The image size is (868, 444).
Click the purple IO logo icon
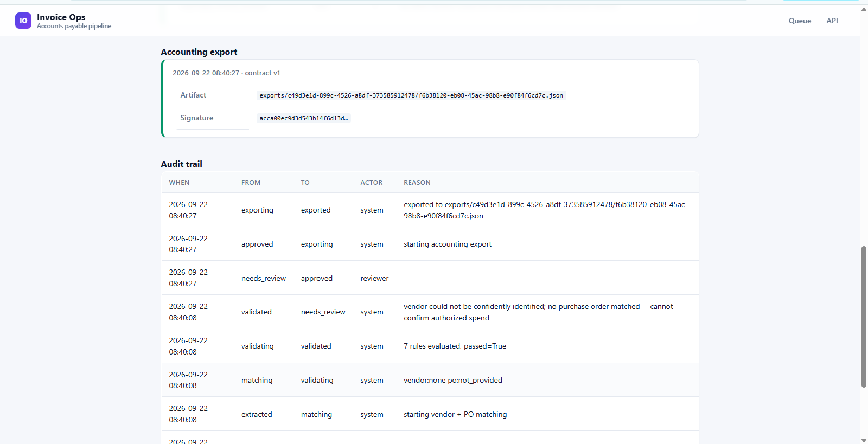click(23, 21)
